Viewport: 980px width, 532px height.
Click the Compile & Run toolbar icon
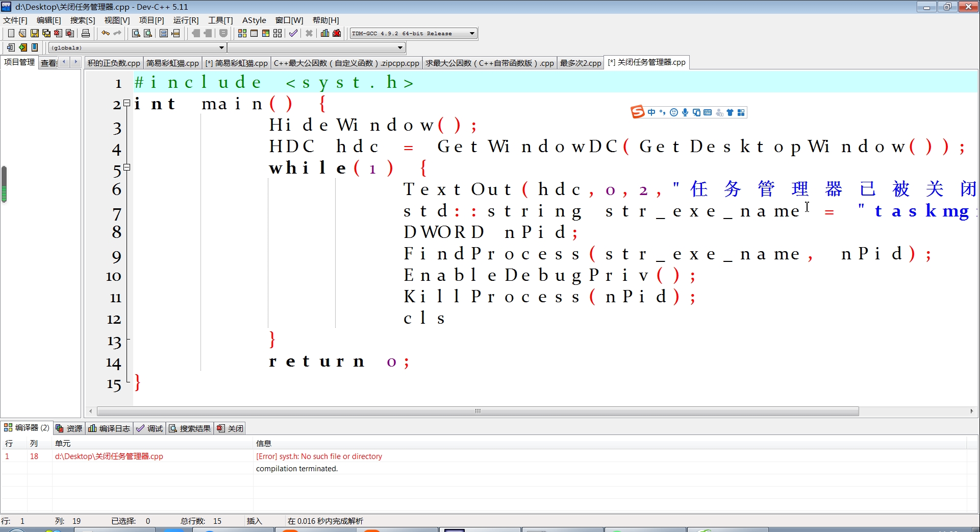point(266,33)
